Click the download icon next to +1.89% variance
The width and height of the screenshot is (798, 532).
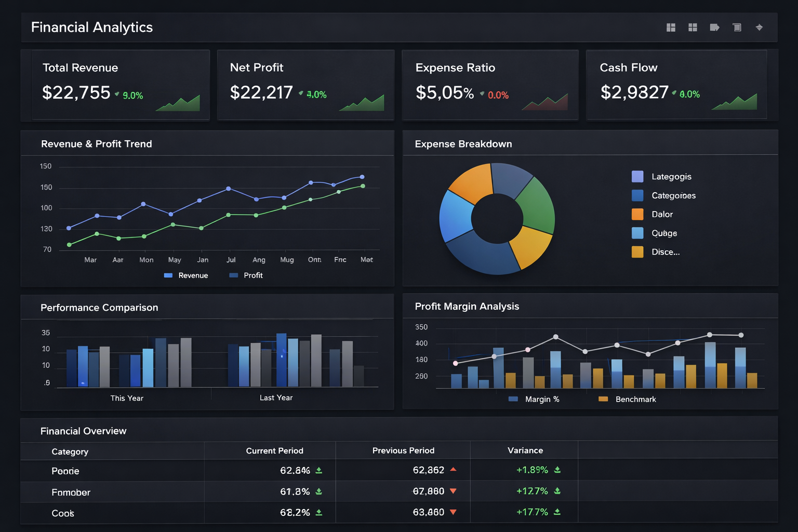click(557, 470)
